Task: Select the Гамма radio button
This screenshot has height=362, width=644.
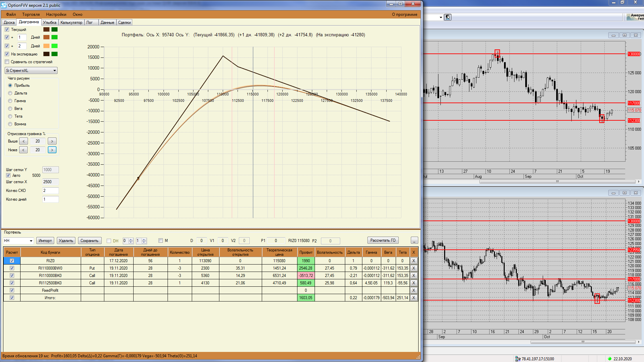Action: point(10,101)
